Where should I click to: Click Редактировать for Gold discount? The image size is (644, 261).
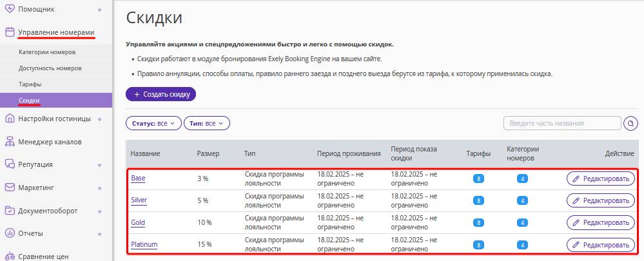pyautogui.click(x=601, y=223)
